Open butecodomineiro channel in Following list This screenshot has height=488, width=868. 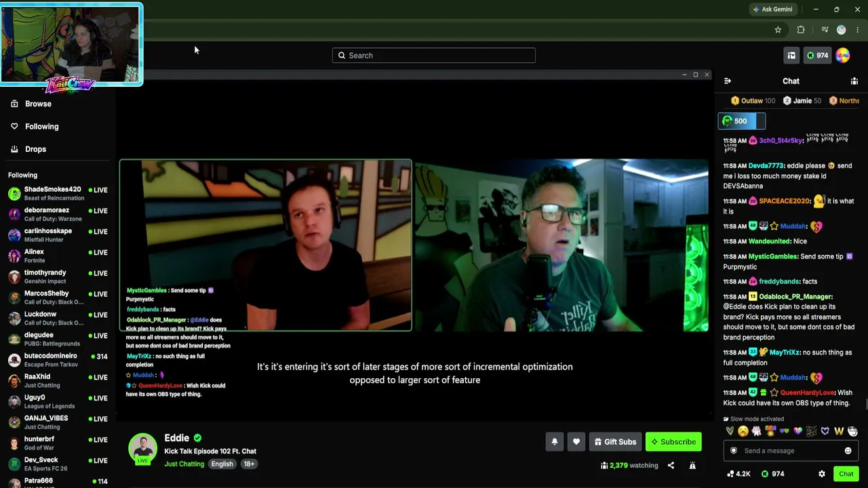(58, 360)
